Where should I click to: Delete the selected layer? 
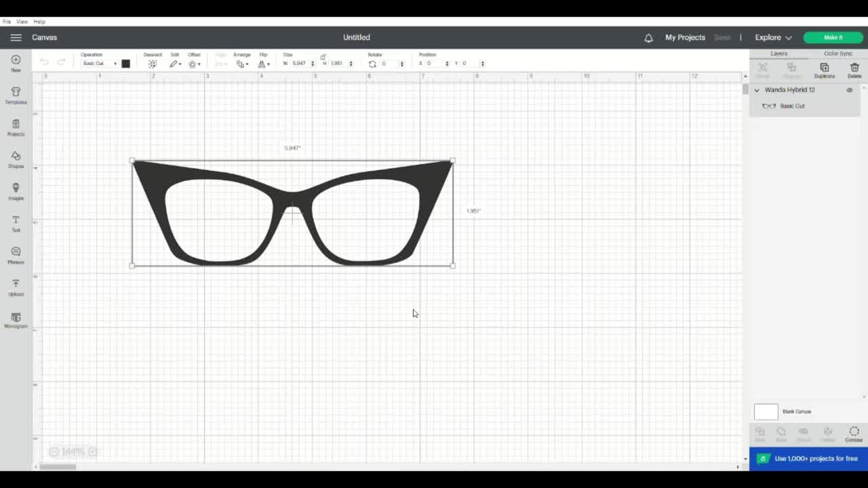click(854, 70)
